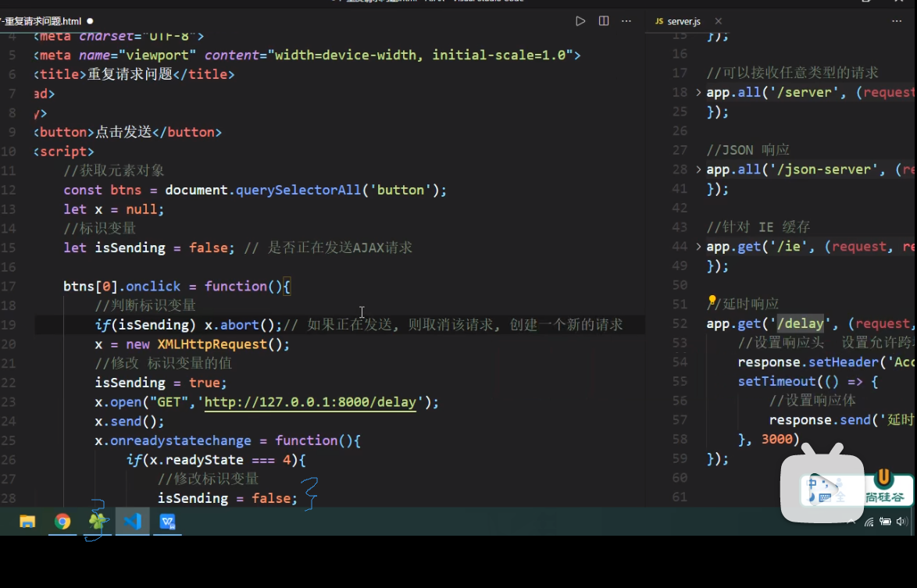Click the <script> tag on line 10

64,151
